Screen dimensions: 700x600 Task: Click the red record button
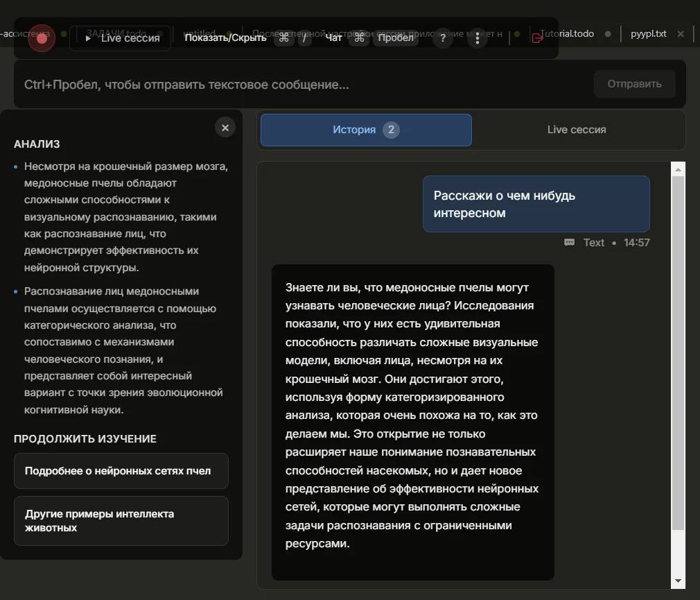tap(41, 38)
